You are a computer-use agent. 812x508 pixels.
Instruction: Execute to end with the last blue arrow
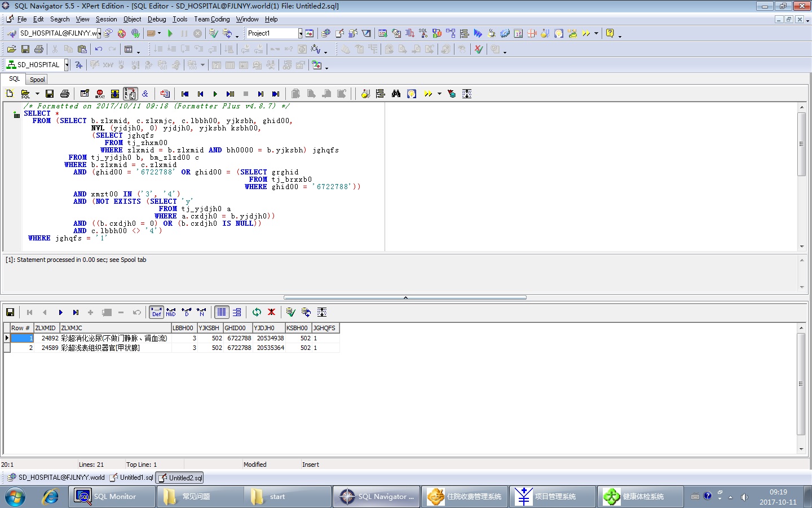click(x=276, y=94)
